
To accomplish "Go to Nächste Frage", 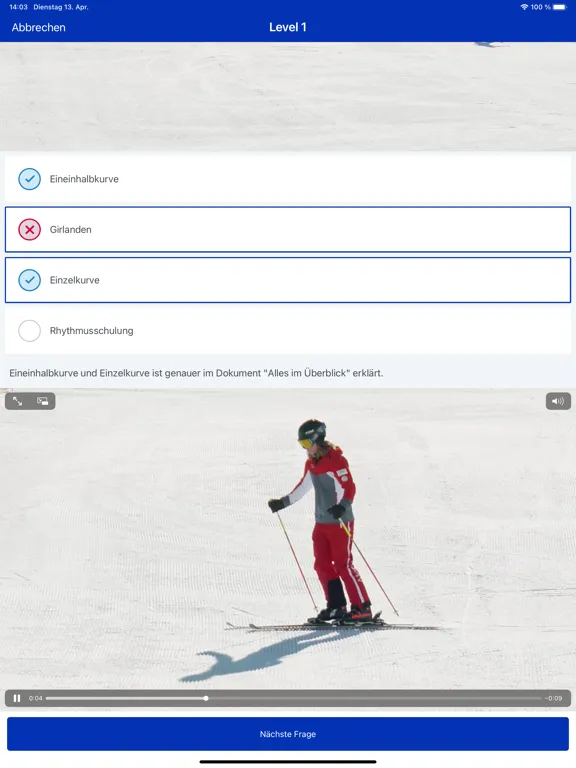I will pyautogui.click(x=288, y=734).
